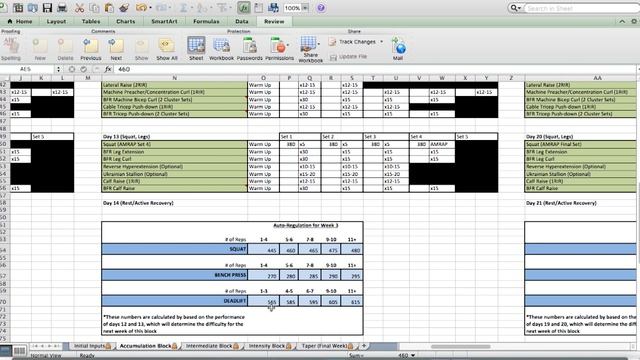Screen dimensions: 640x360
Task: Switch to the Charts ribbon tab
Action: tap(126, 21)
